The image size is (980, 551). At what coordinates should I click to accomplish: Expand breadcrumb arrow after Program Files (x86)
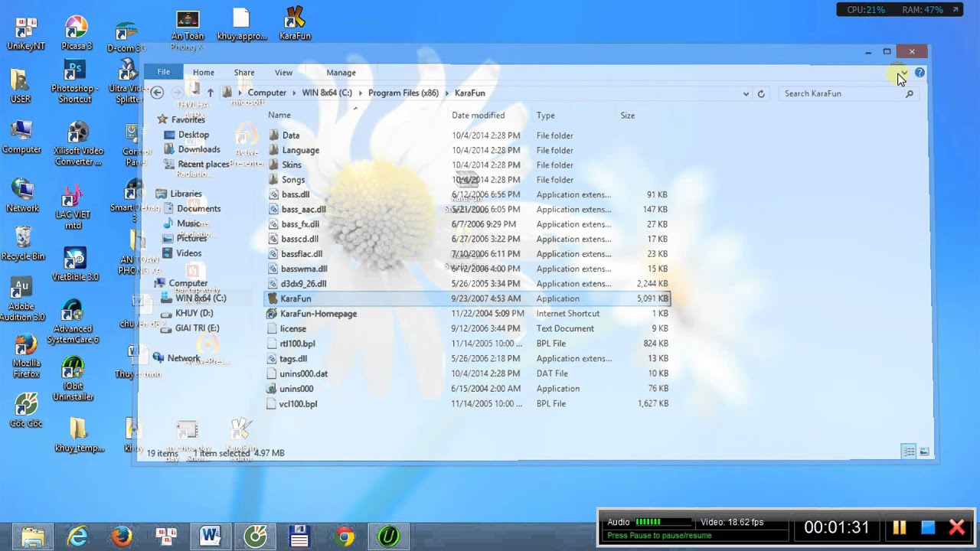(447, 93)
